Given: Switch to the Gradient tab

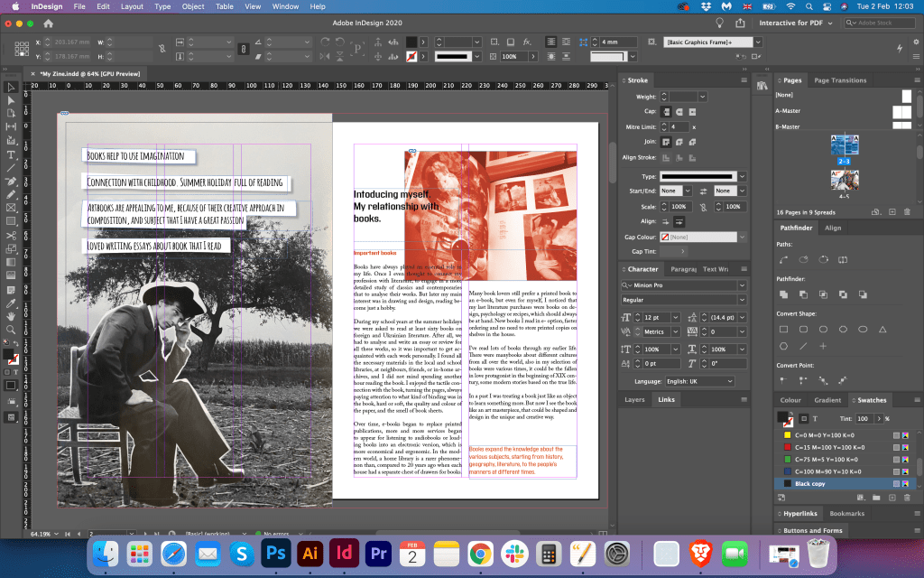Looking at the screenshot, I should point(827,400).
